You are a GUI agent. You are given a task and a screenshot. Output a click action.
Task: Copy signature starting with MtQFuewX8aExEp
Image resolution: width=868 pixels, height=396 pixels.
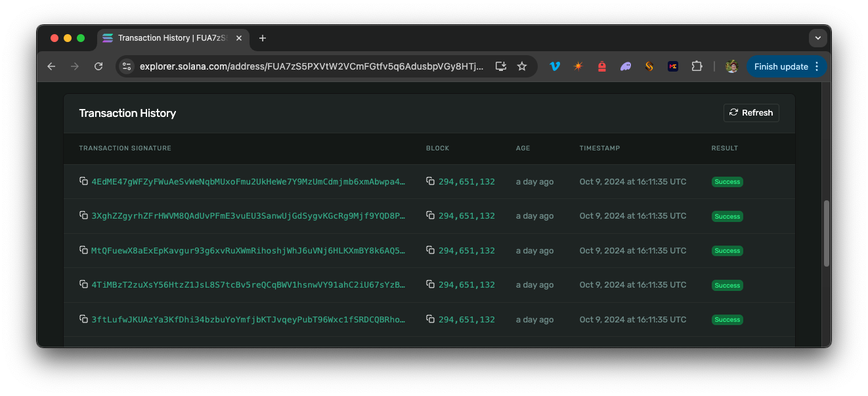tap(83, 250)
